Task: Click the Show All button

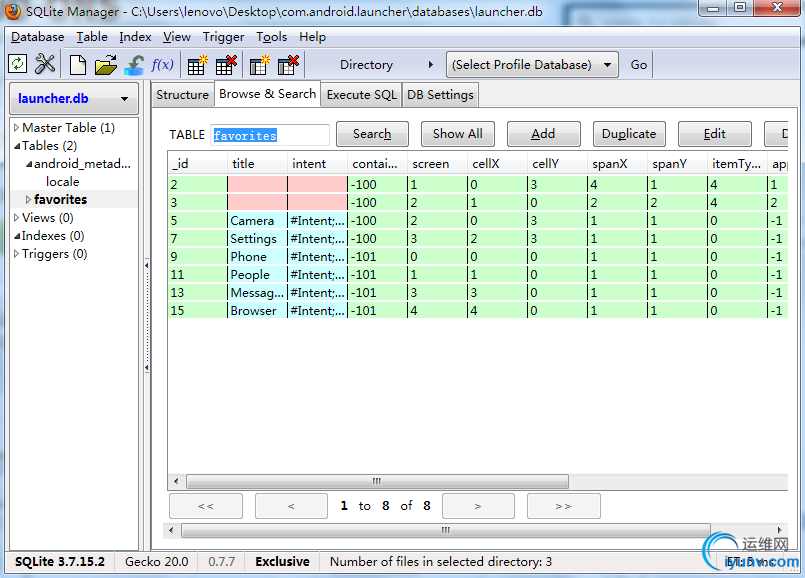Action: [457, 134]
